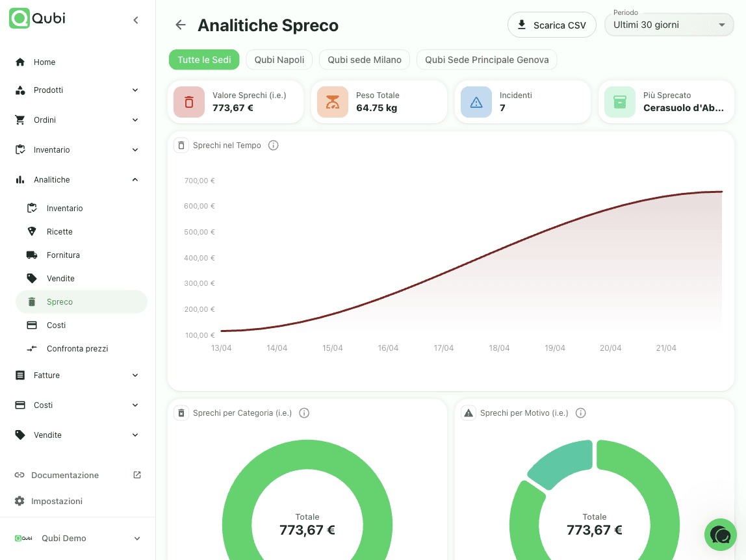Click the Fornitura truck icon
The width and height of the screenshot is (746, 560).
pos(32,255)
